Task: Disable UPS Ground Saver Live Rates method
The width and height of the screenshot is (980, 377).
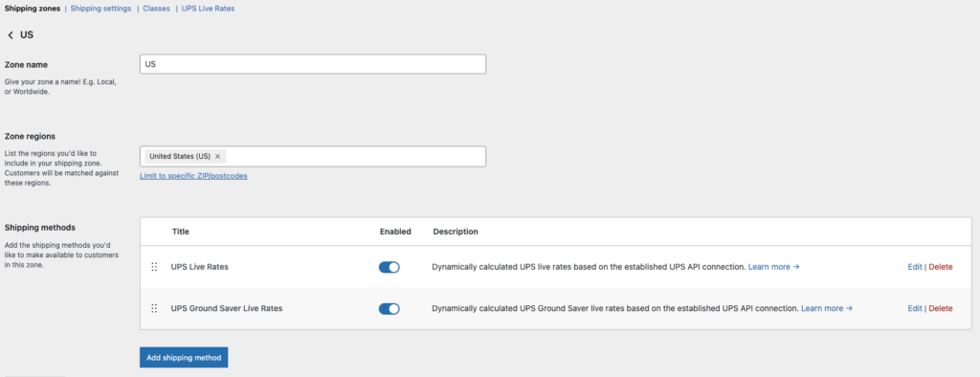Action: (x=389, y=308)
